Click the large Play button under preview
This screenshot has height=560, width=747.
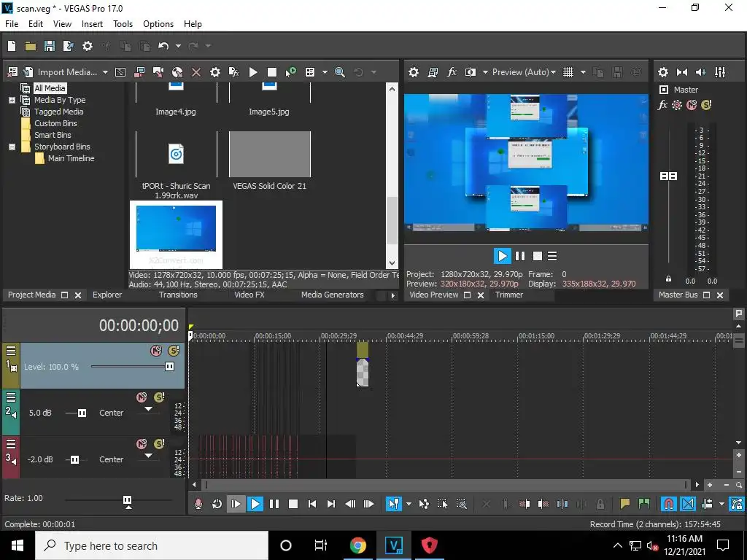(x=502, y=256)
